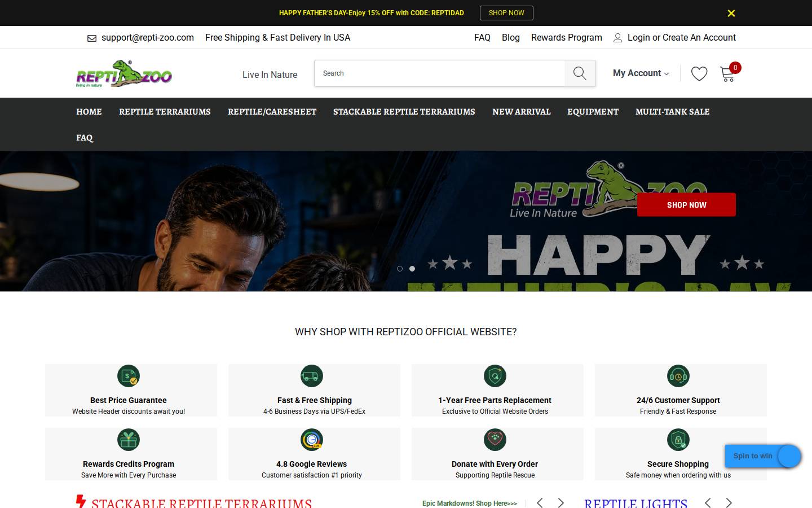Click next arrow for Reptile Lights carousel
Screen dimensions: 812x508
[x=729, y=503]
